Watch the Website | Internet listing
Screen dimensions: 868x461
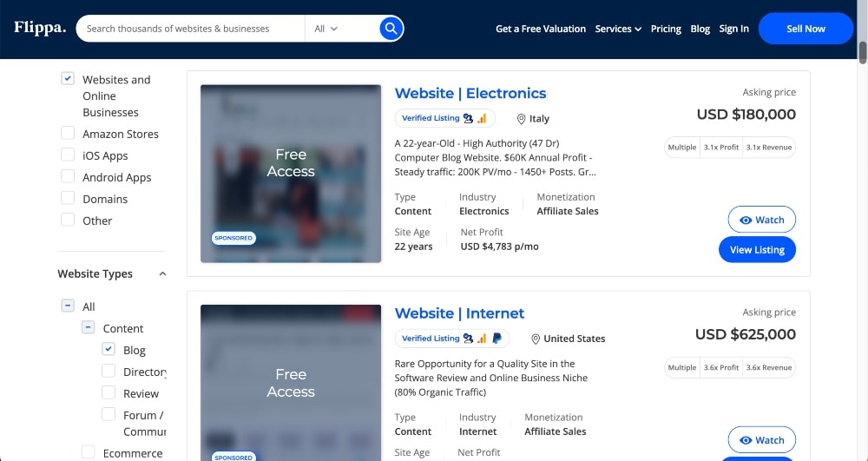(762, 440)
